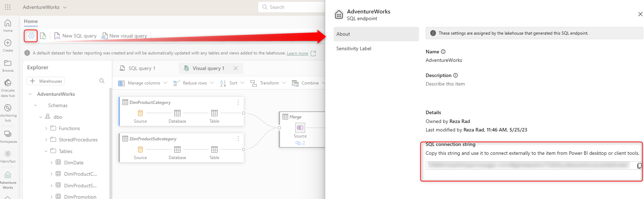
Task: Collapse the Tables folder
Action: [x=46, y=151]
